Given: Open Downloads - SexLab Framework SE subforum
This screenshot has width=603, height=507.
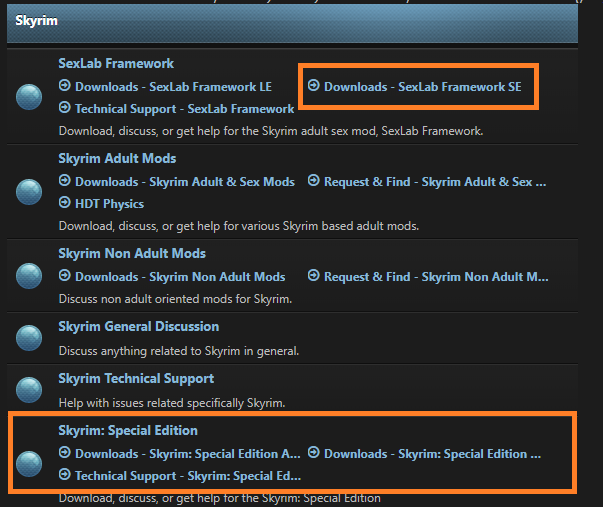Looking at the screenshot, I should click(423, 87).
